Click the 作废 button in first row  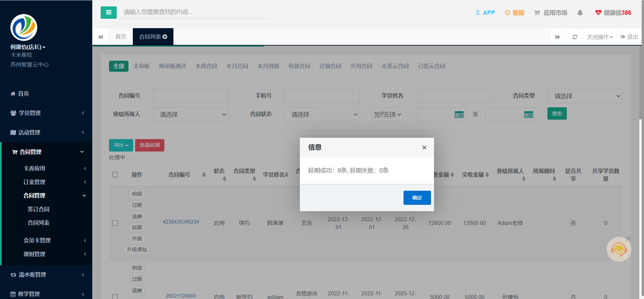[x=137, y=239]
